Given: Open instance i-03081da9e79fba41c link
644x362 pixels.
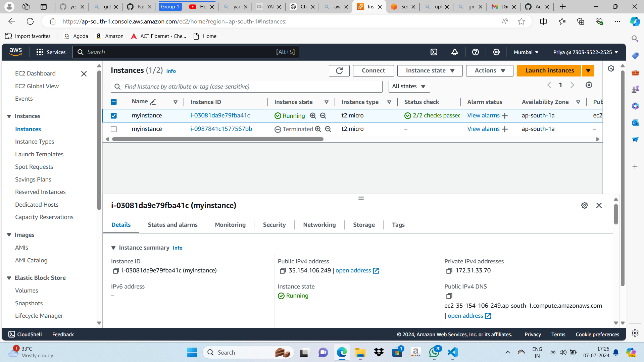Looking at the screenshot, I should pyautogui.click(x=220, y=115).
